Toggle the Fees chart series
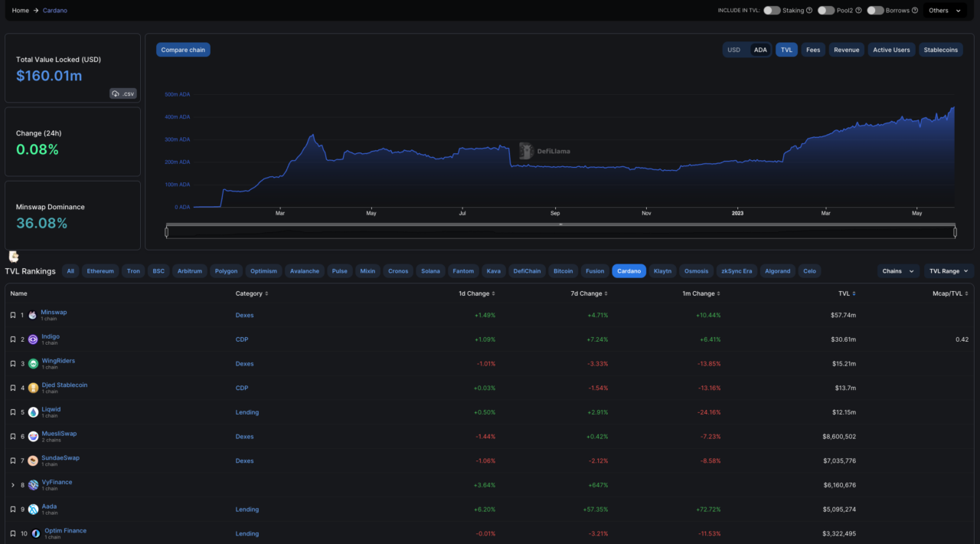This screenshot has height=544, width=980. click(x=813, y=50)
